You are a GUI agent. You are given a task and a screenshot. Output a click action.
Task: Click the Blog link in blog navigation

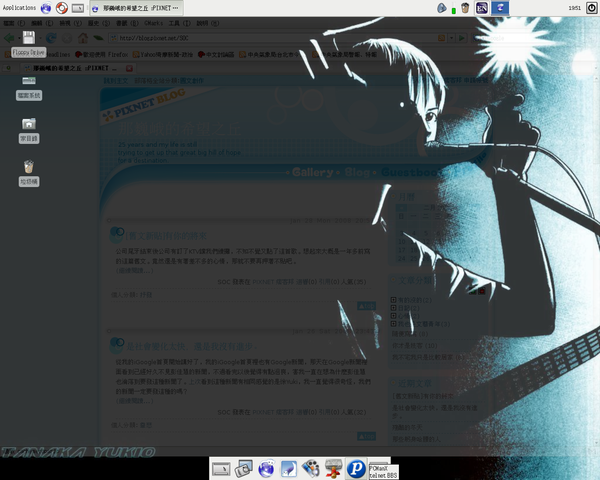click(357, 172)
